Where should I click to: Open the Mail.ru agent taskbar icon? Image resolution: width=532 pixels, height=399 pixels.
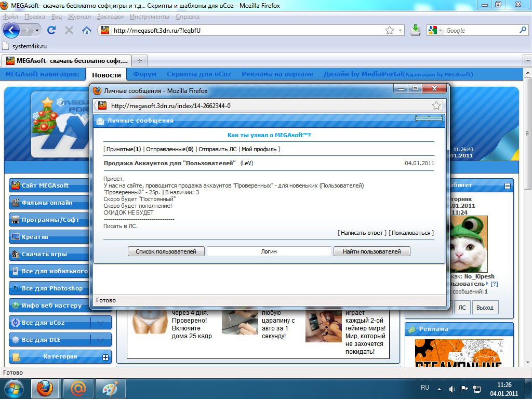click(x=78, y=389)
